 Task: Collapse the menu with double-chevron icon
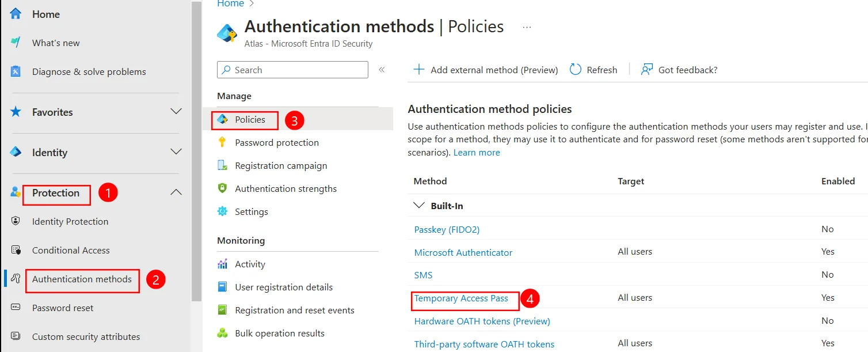pyautogui.click(x=382, y=70)
